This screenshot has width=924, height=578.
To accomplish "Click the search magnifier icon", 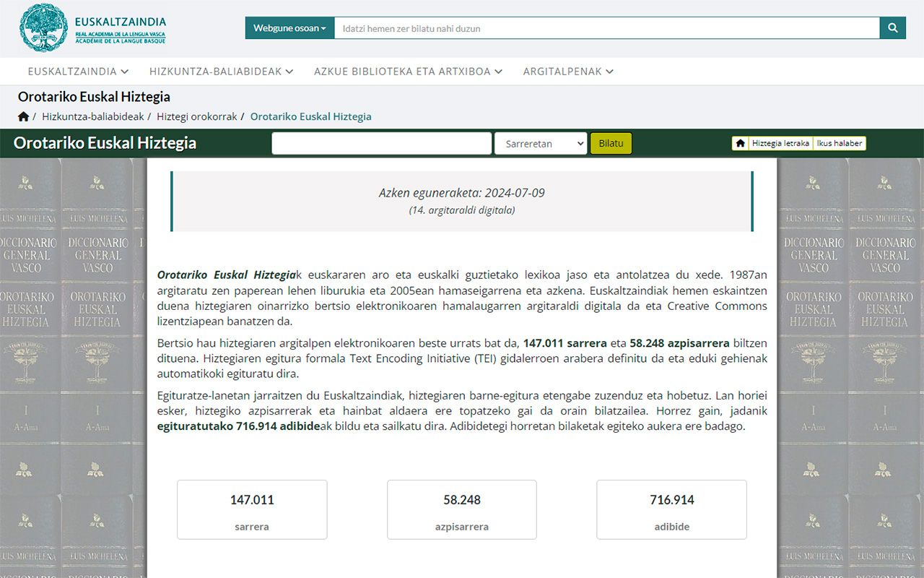I will click(893, 27).
